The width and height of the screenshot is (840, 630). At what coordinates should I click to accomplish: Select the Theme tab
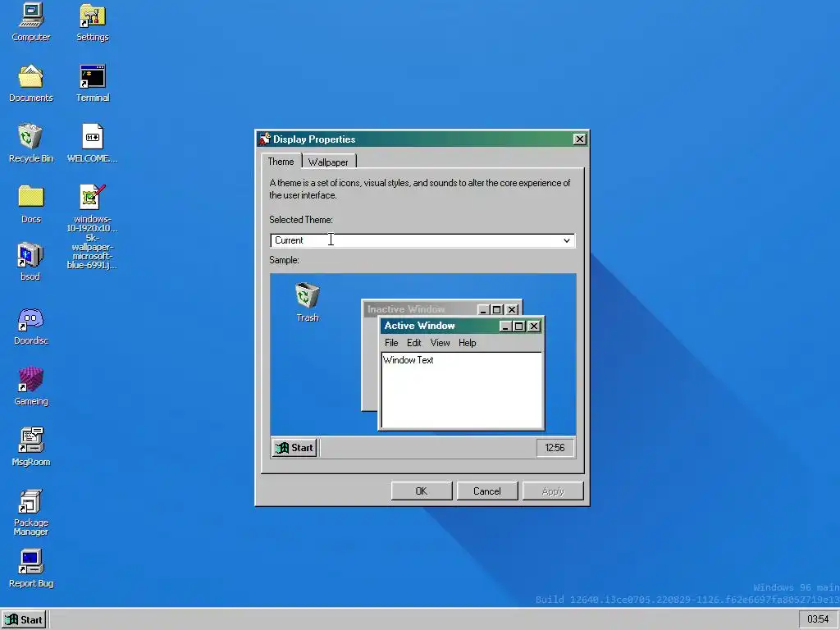[x=281, y=162]
